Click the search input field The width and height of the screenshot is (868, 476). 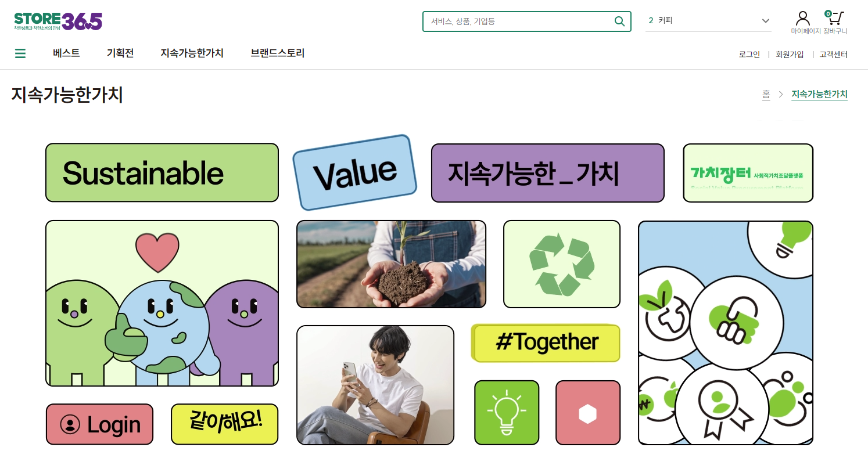coord(518,21)
